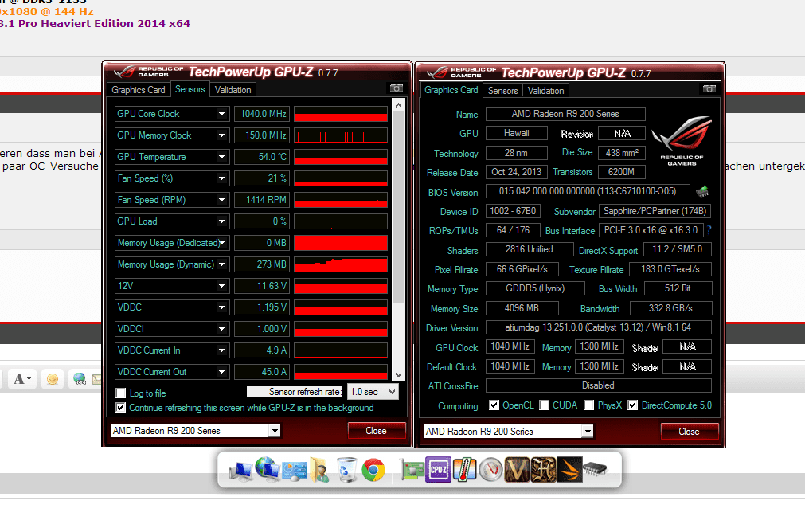The image size is (805, 532).
Task: Click the Driver Version value field
Action: point(598,327)
